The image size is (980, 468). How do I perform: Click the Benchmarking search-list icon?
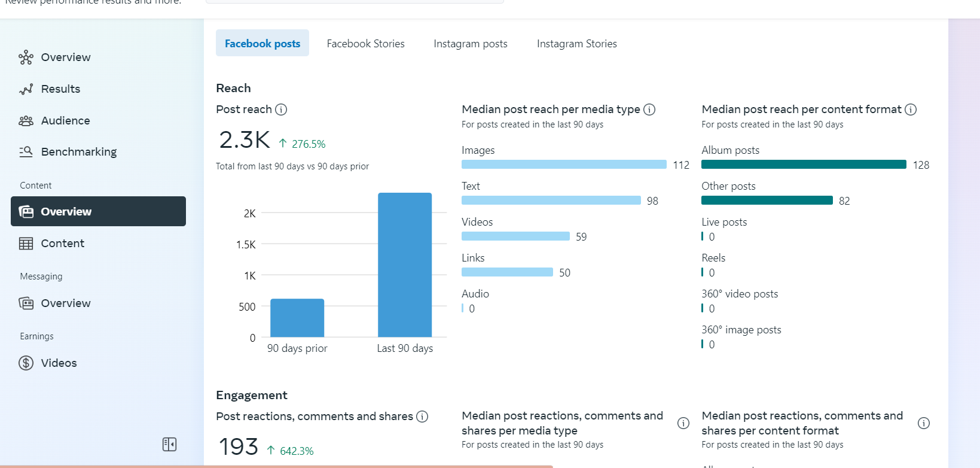[x=26, y=152]
